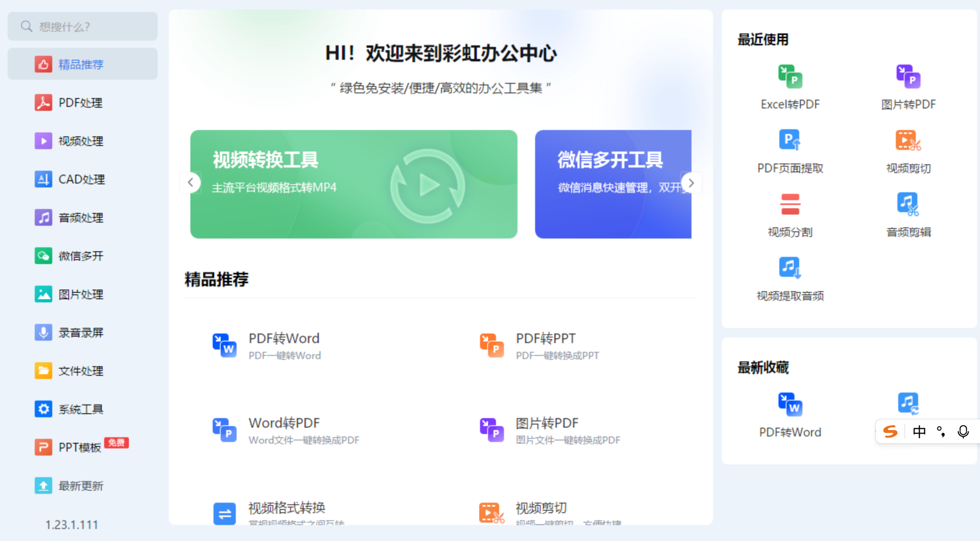
Task: Go to the previous carousel banner
Action: 191,183
